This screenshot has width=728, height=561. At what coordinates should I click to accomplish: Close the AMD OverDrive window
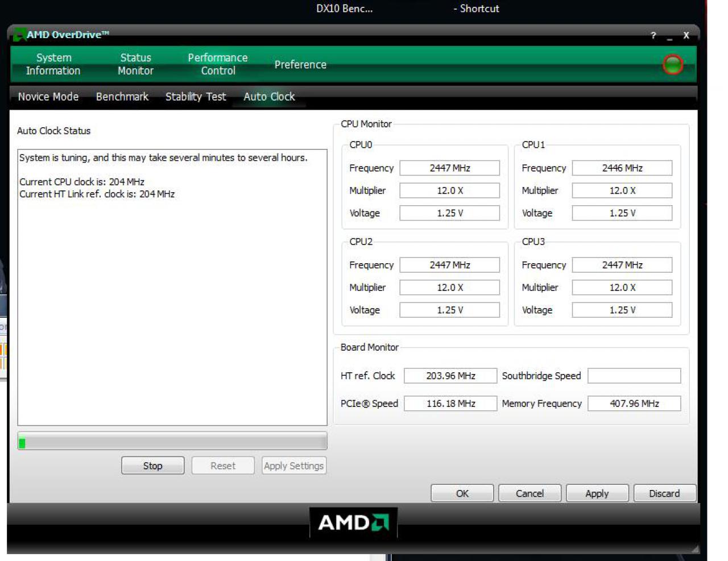(686, 35)
